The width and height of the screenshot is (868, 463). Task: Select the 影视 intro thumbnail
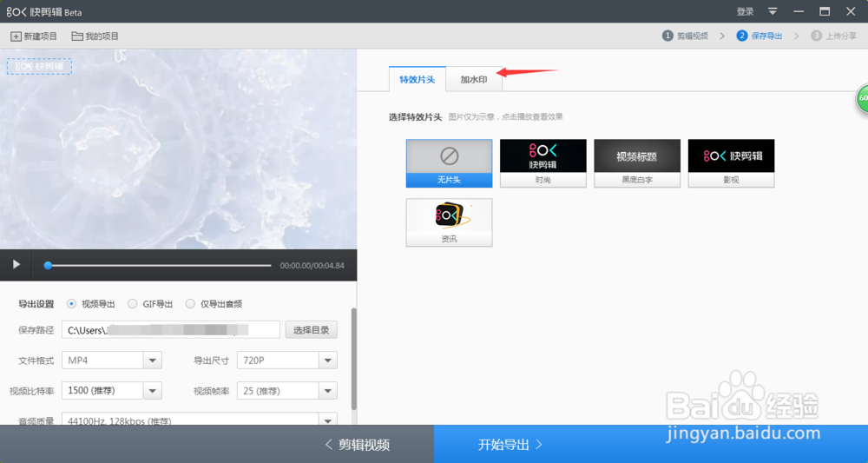point(731,163)
